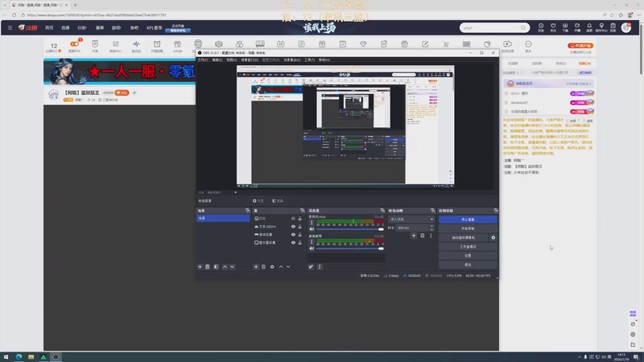This screenshot has width=644, height=362.
Task: Open Mic/Aux channel options dots
Action: coord(312,223)
